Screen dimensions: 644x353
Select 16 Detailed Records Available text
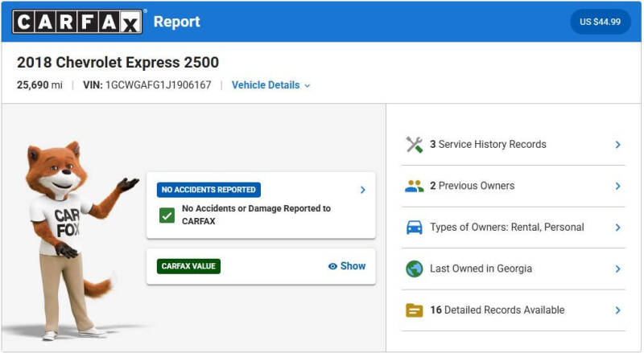coord(497,310)
